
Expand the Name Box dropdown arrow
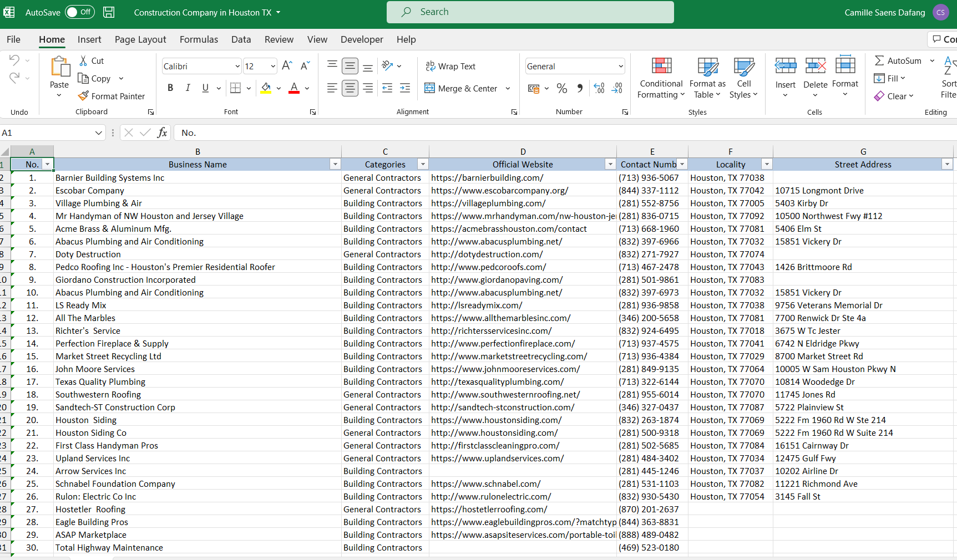[x=98, y=133]
